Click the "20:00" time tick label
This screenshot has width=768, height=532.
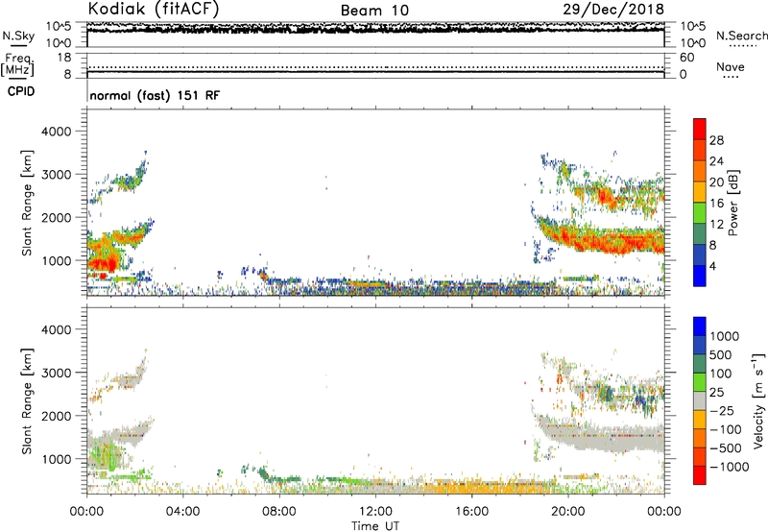(567, 512)
